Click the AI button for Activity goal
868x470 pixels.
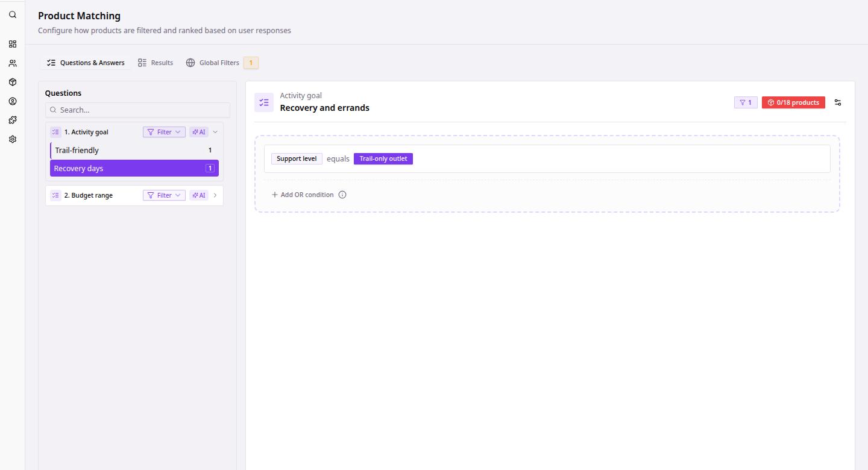[199, 132]
